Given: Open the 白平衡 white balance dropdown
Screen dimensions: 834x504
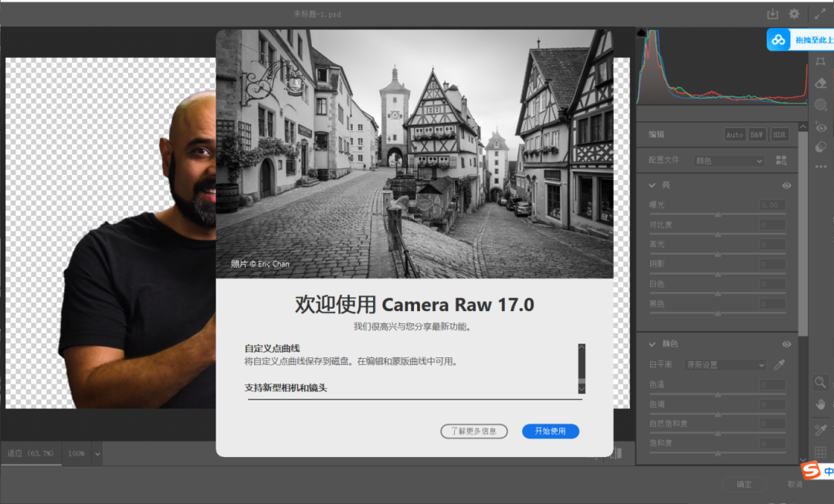Looking at the screenshot, I should (x=724, y=365).
